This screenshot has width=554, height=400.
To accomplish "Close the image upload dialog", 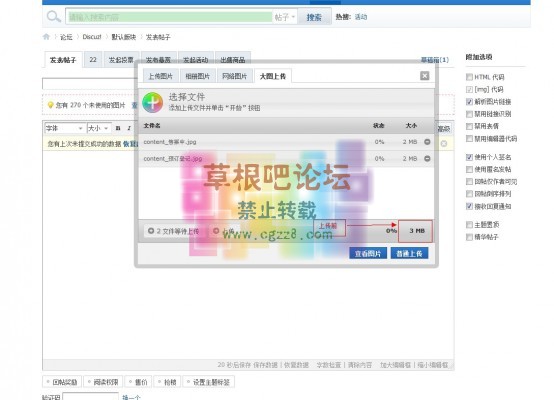I will click(425, 76).
